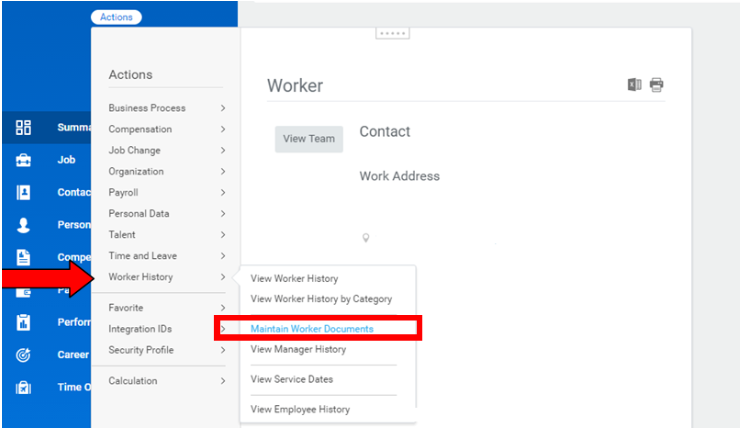Choose Maintain Worker Documents
742x429 pixels.
point(312,329)
